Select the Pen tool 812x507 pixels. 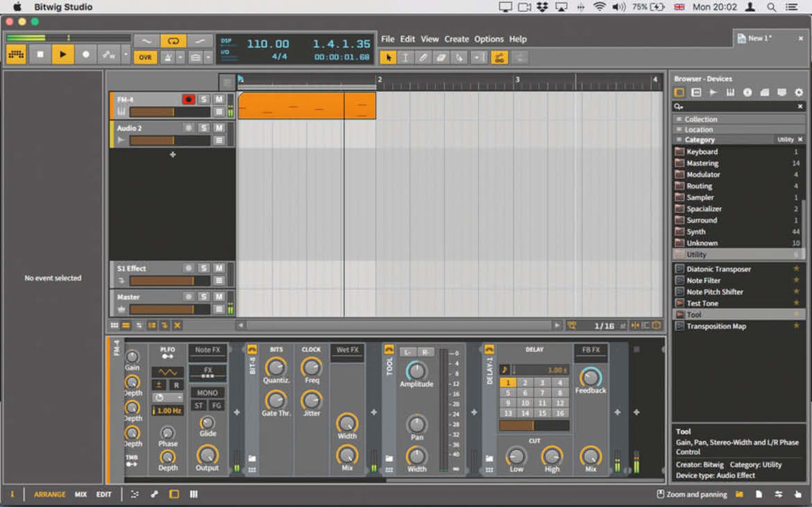coord(423,58)
